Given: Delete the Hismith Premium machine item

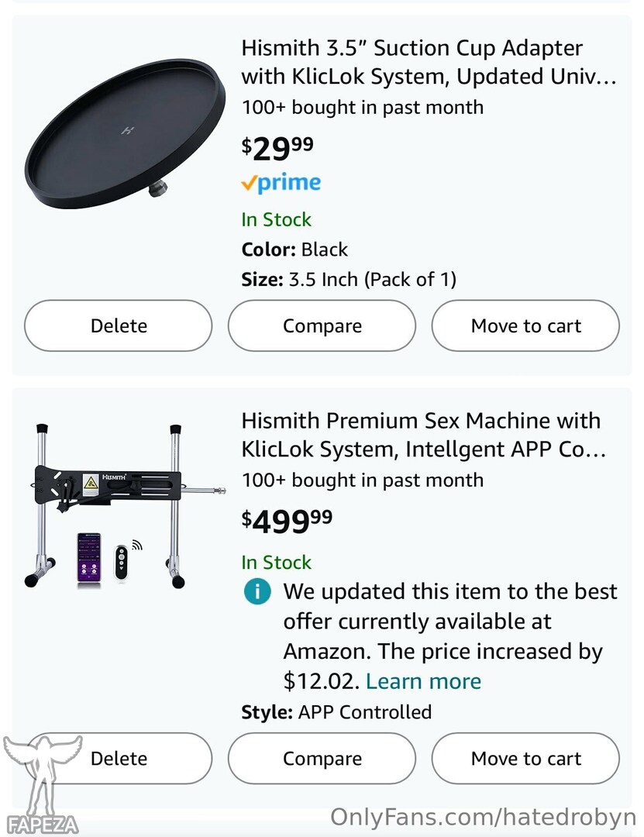Looking at the screenshot, I should [118, 758].
